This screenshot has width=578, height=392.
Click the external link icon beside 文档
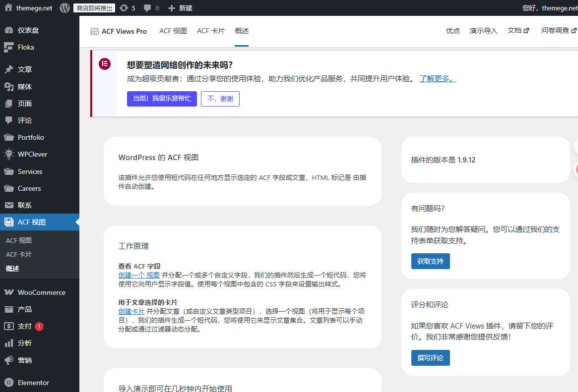[x=526, y=31]
